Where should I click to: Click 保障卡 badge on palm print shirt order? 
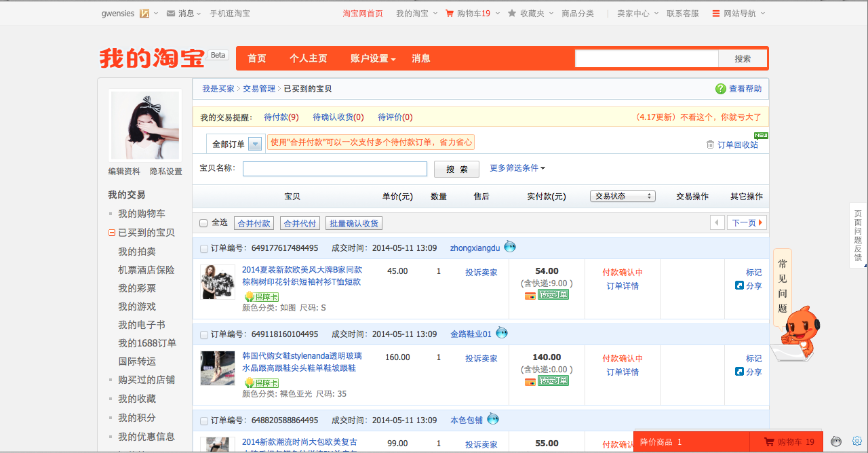pos(261,297)
